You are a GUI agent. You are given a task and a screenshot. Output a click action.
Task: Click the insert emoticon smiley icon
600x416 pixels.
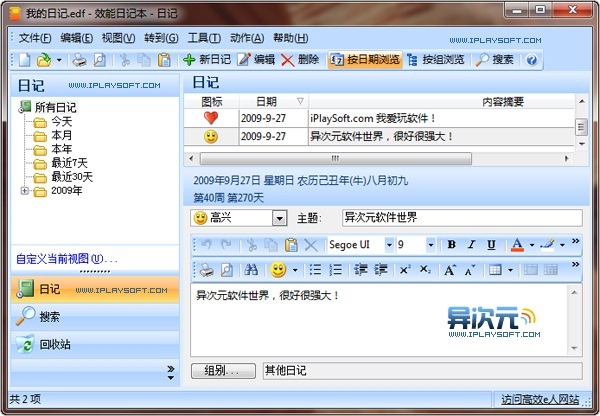(278, 270)
